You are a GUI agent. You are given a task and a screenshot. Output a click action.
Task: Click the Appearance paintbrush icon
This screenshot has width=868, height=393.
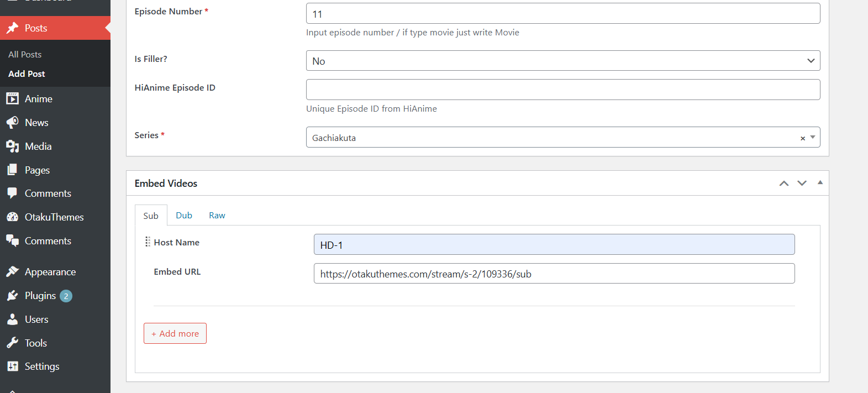coord(12,272)
